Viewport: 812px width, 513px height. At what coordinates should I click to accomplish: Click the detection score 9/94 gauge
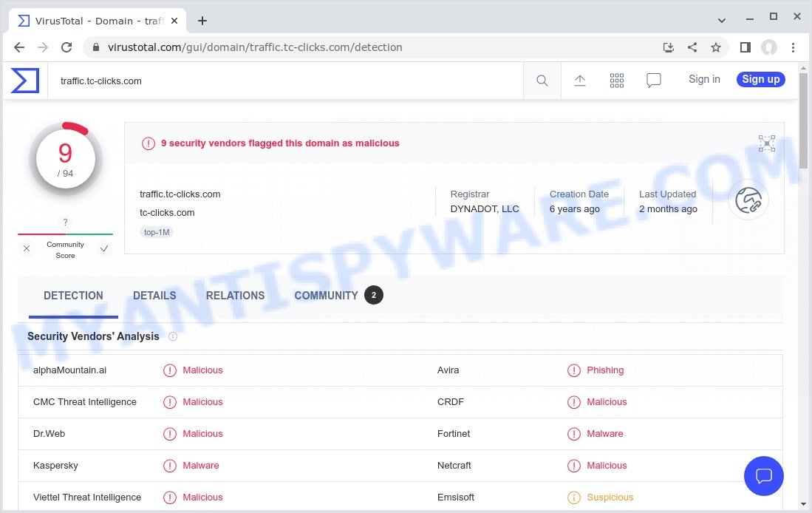pyautogui.click(x=65, y=159)
